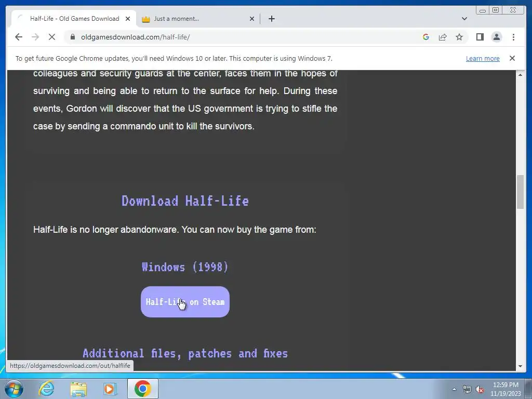The image size is (532, 399).
Task: Click the forward navigation arrow
Action: [x=35, y=37]
